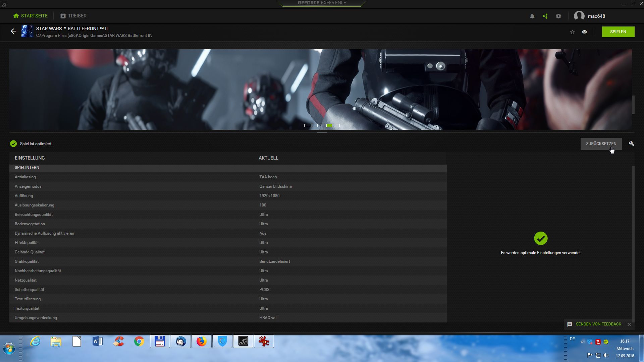The image size is (644, 362).
Task: Click Google Chrome taskbar icon
Action: click(x=139, y=341)
